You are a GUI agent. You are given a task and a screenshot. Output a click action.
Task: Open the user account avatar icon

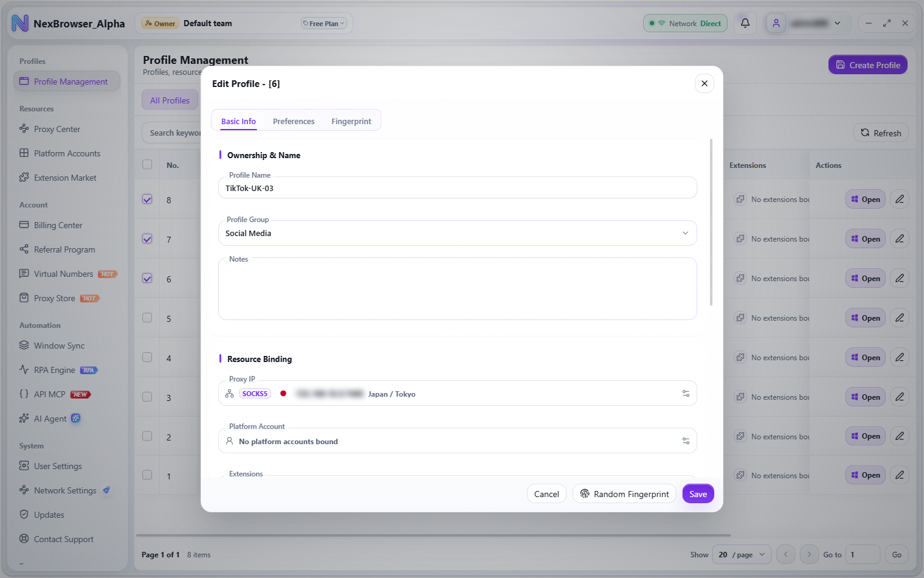pyautogui.click(x=776, y=23)
